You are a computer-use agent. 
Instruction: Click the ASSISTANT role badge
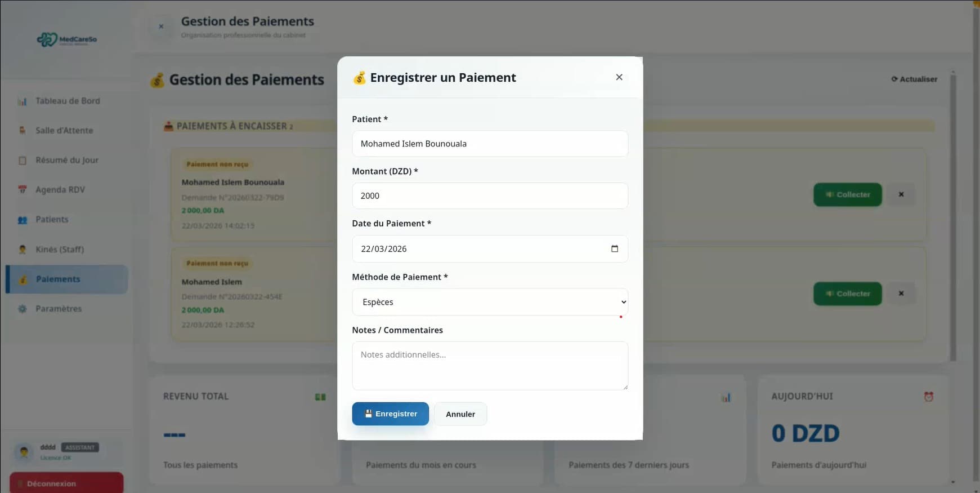click(x=80, y=447)
